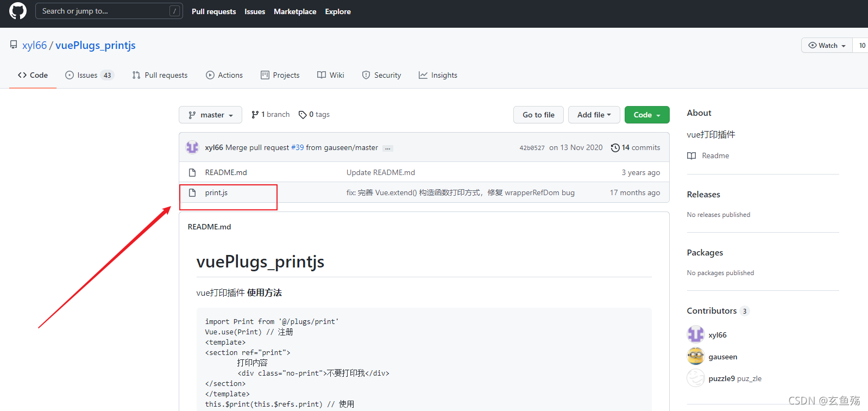
Task: Focus the Search or jump to field
Action: click(x=109, y=11)
